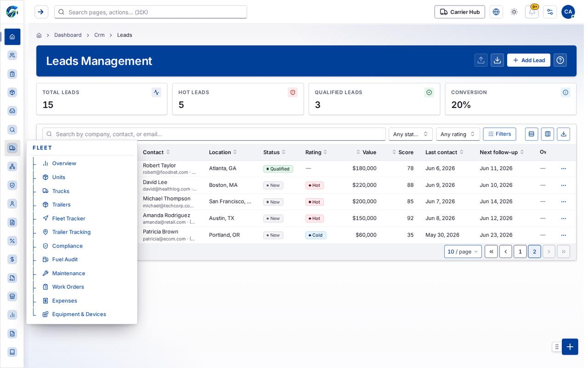Click the truck Fleet icon in the sidebar
The height and width of the screenshot is (368, 588).
(12, 148)
